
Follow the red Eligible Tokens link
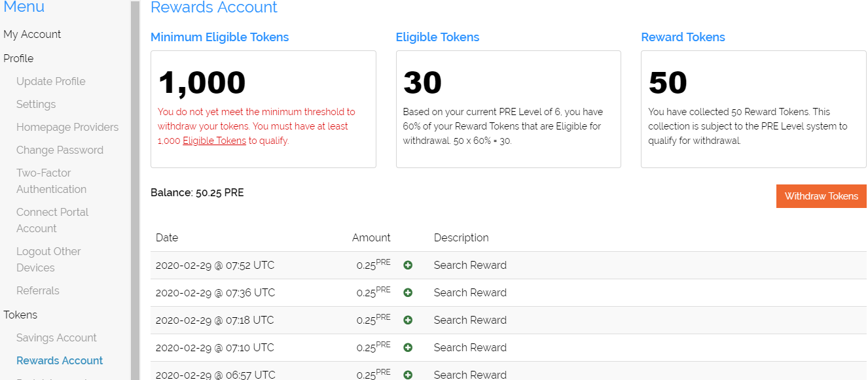[214, 141]
